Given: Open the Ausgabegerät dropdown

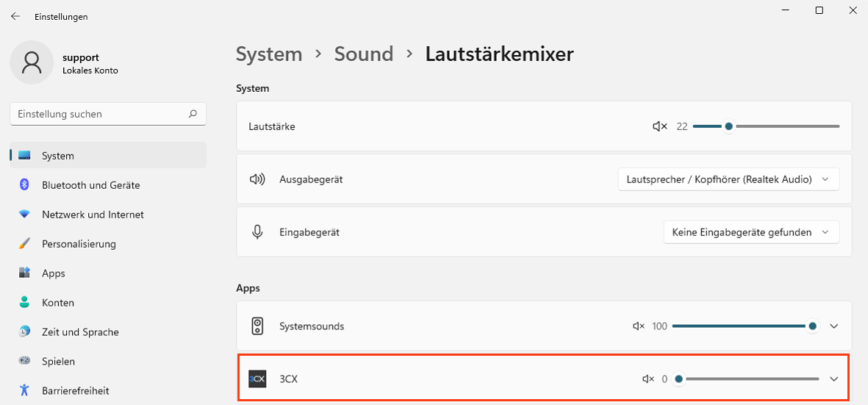Looking at the screenshot, I should pyautogui.click(x=728, y=179).
